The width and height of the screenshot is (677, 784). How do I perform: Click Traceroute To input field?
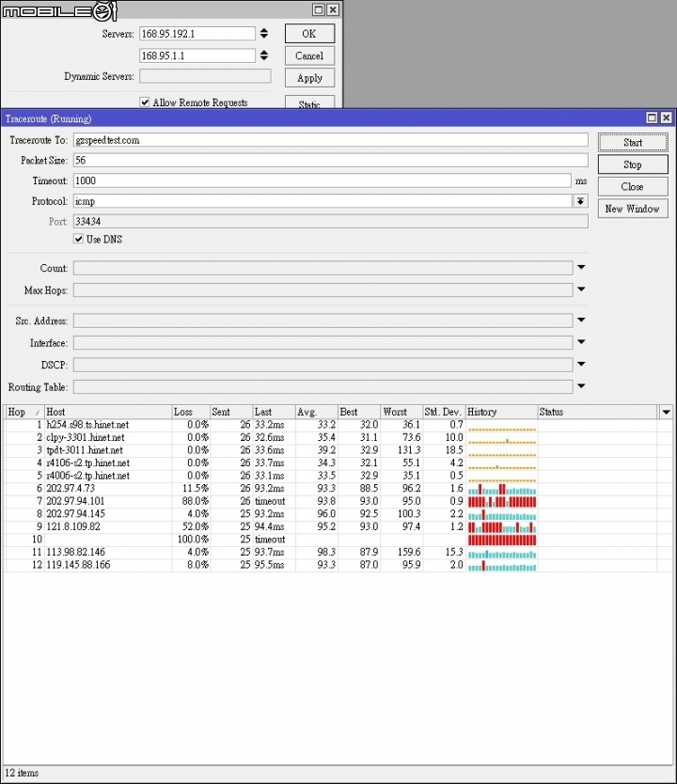330,140
